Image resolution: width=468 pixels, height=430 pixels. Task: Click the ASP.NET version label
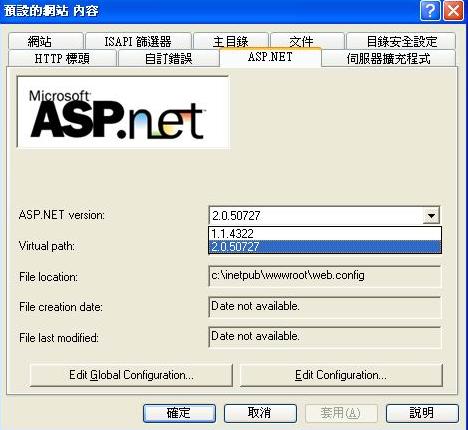(62, 215)
